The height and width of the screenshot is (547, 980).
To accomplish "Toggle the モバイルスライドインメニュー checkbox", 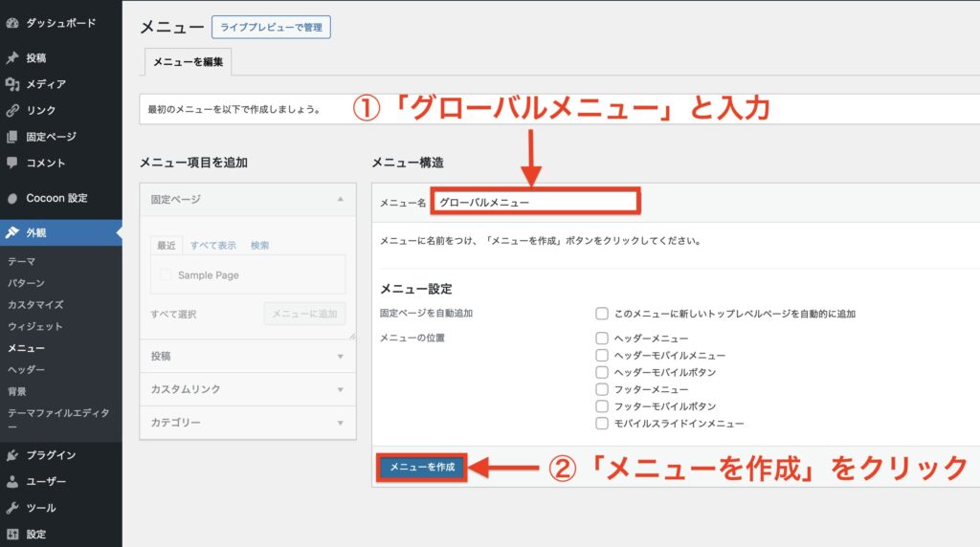I will point(602,423).
